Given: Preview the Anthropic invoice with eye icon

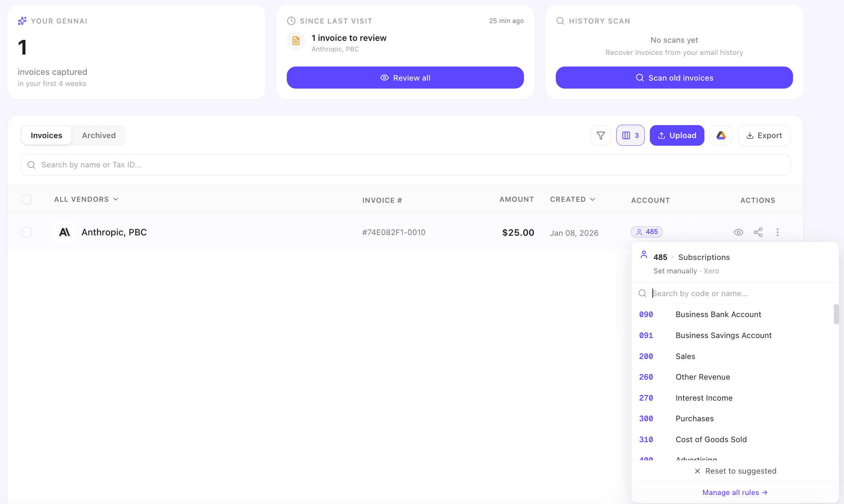Looking at the screenshot, I should click(738, 232).
